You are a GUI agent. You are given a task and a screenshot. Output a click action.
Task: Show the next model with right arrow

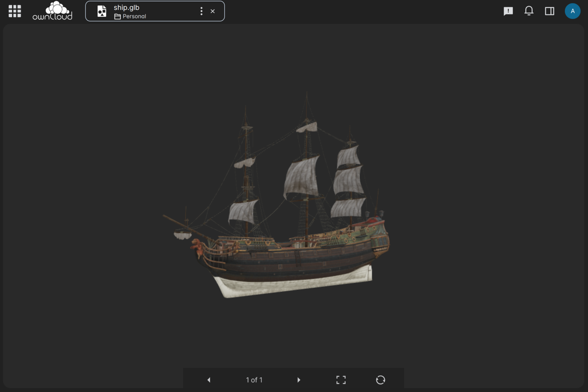[299, 380]
